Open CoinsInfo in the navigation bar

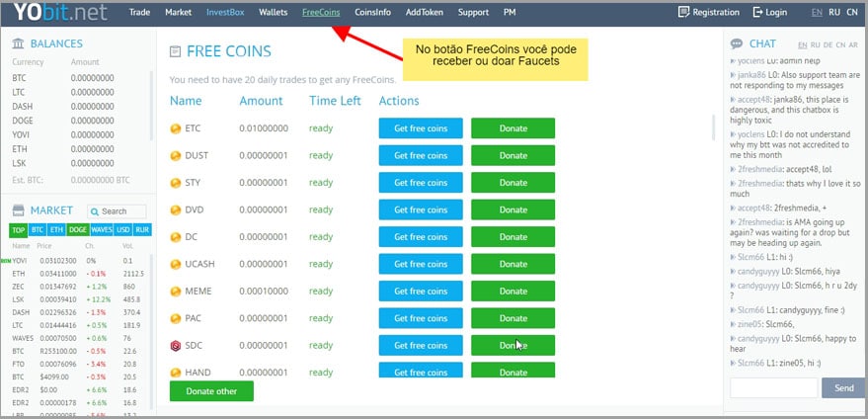[x=372, y=12]
